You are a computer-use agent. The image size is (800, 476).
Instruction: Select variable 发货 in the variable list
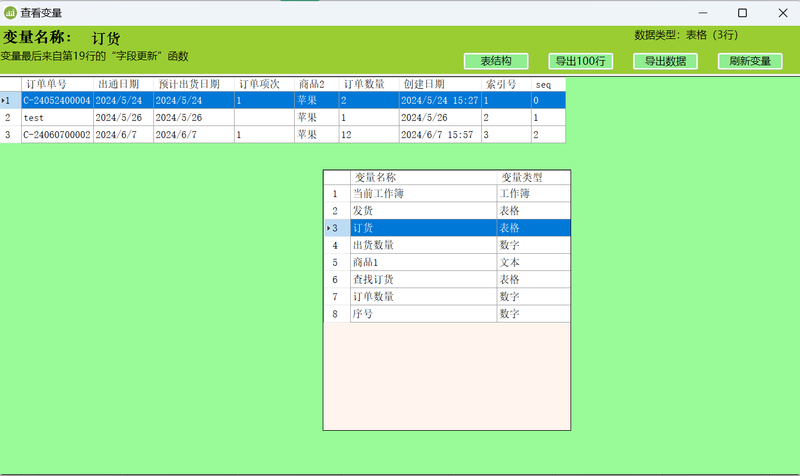click(423, 211)
